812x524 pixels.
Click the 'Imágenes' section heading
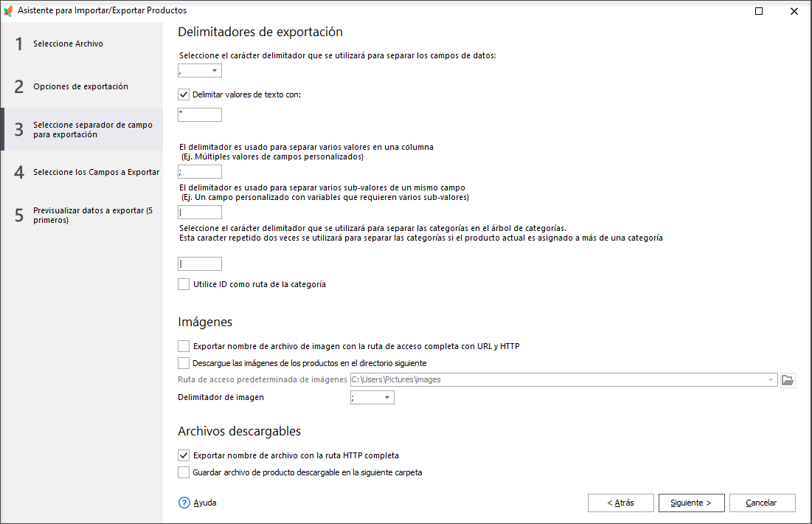click(x=205, y=322)
